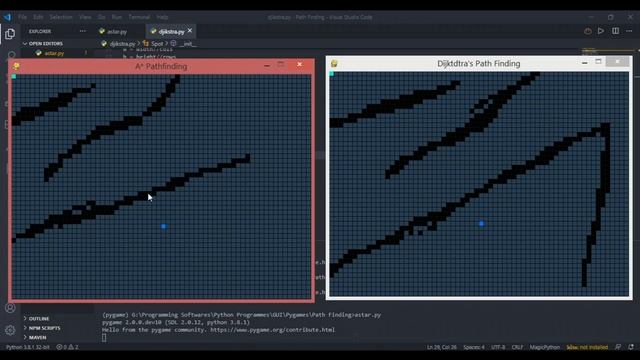
Task: Click the VS Code logo icon
Action: [x=7, y=17]
